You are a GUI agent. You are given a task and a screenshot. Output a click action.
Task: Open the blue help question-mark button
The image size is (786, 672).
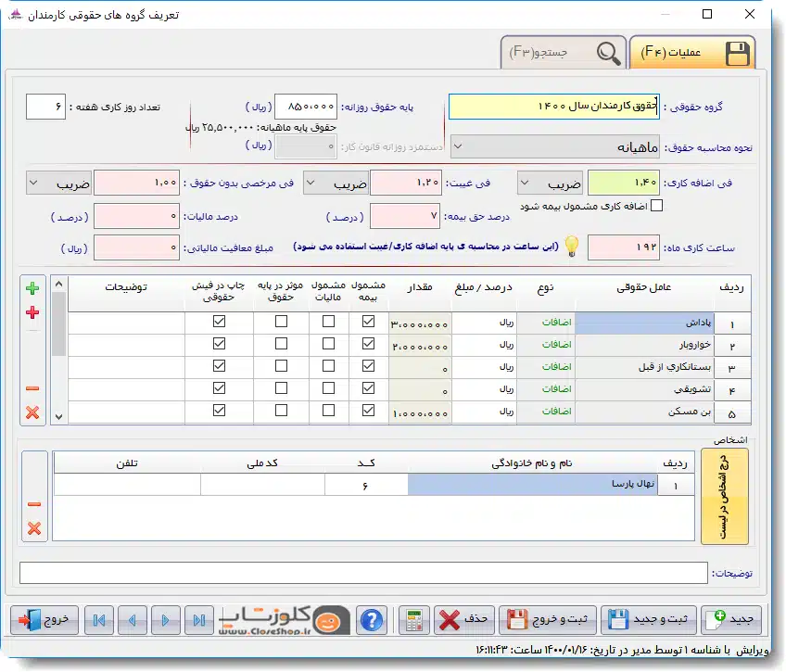click(x=372, y=620)
